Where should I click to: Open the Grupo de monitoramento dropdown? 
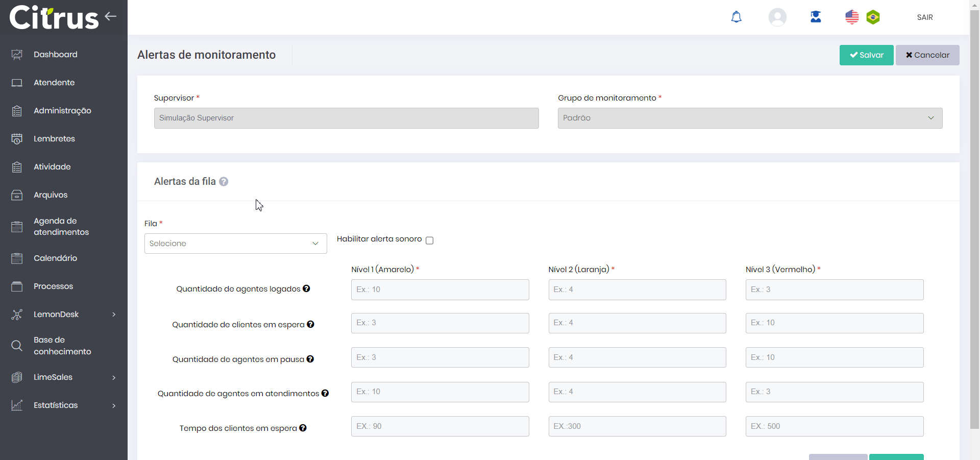point(750,118)
